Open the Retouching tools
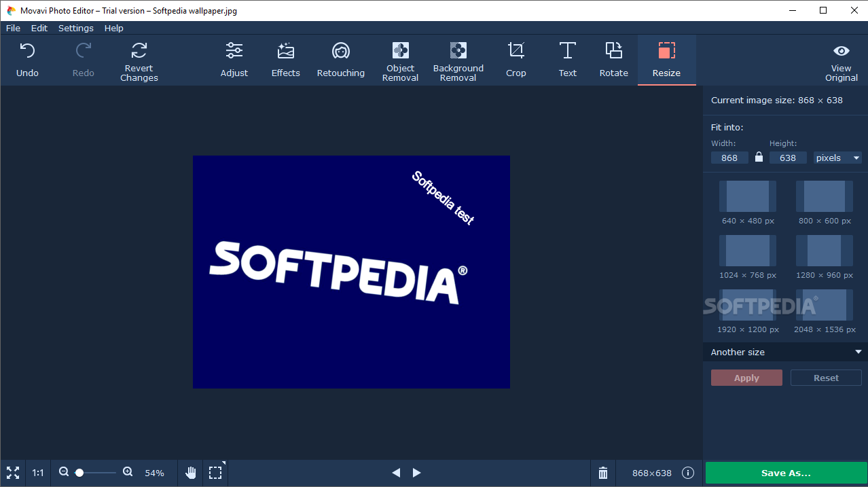868x487 pixels. pos(341,60)
